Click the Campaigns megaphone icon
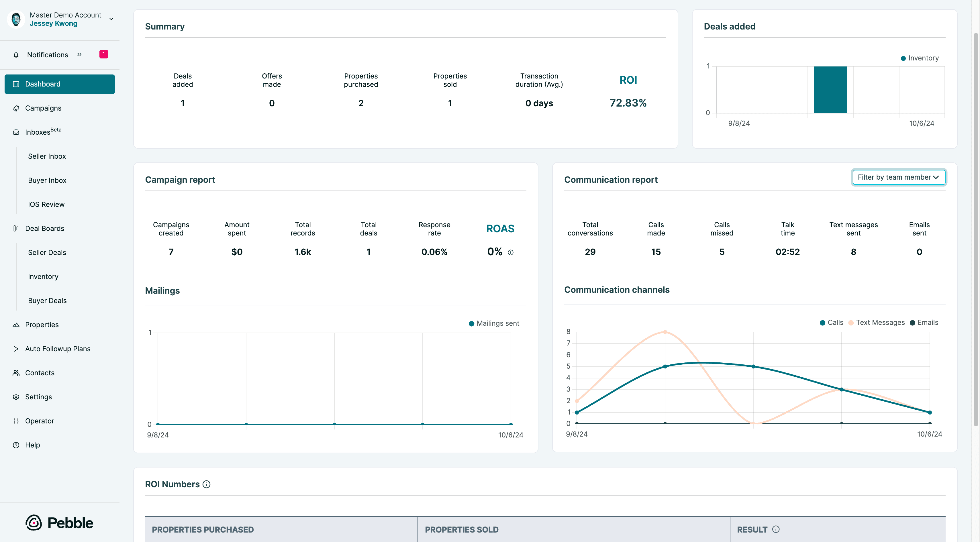This screenshot has height=542, width=980. pos(16,108)
